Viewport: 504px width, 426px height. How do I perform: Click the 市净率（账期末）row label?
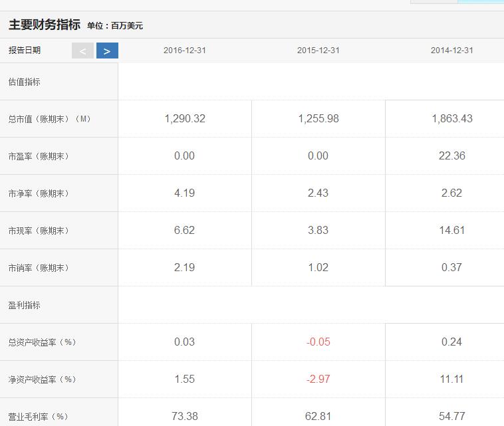click(x=39, y=193)
